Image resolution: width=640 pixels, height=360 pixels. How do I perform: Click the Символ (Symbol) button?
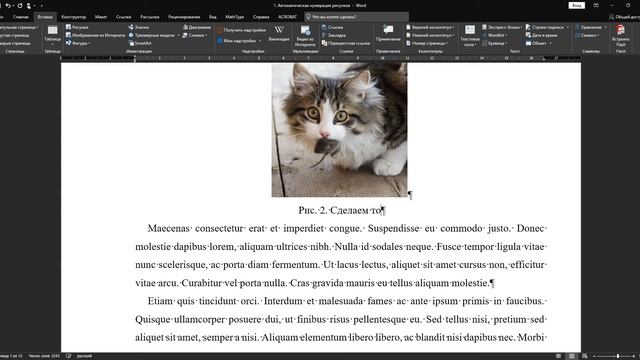587,36
